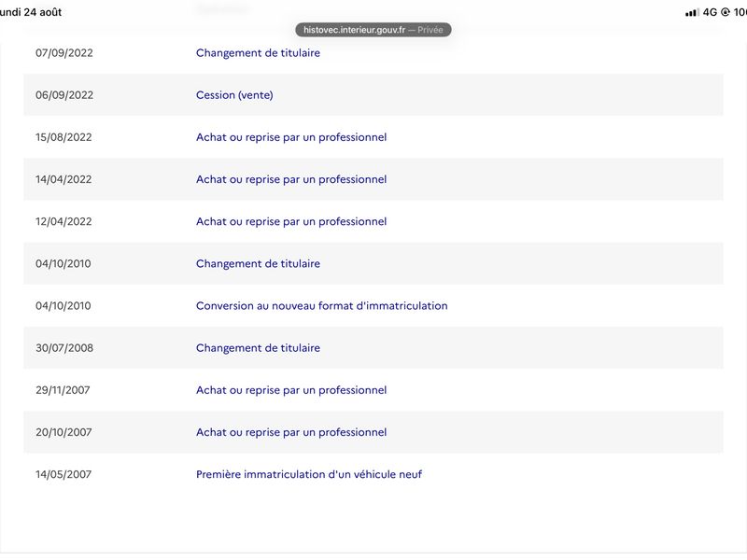This screenshot has height=560, width=747.
Task: Select Première immatriculation d'un véhicule neuf
Action: (309, 474)
